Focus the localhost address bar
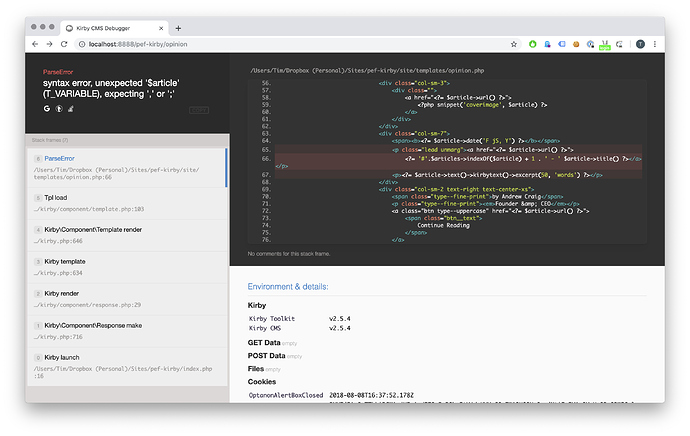This screenshot has height=436, width=690. pos(290,44)
